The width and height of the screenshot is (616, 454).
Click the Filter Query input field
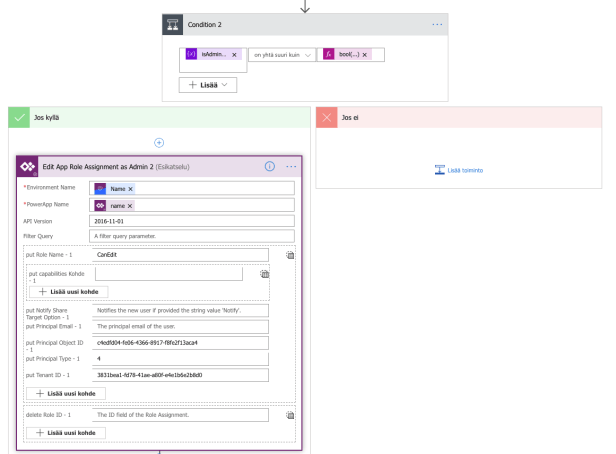click(x=192, y=237)
